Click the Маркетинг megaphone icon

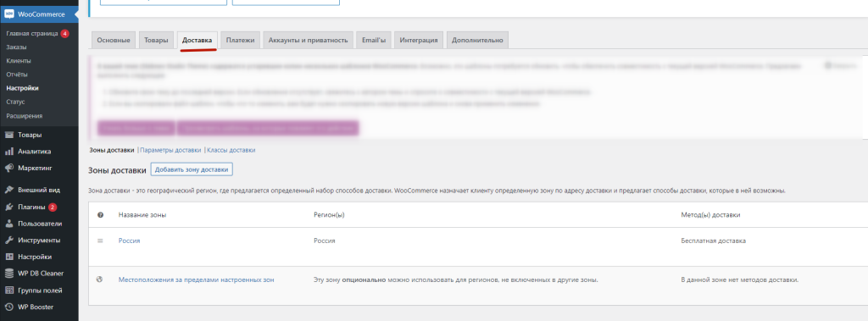point(8,168)
